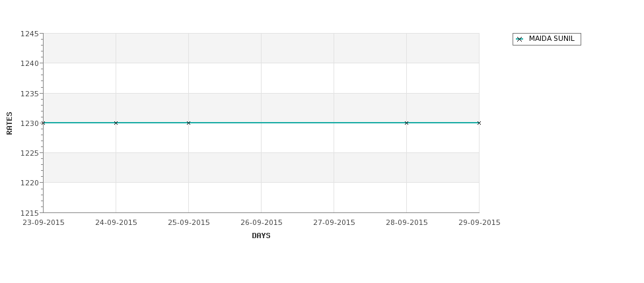
Task: Click the MAIDA SUNIL legend marker icon
Action: [519, 40]
